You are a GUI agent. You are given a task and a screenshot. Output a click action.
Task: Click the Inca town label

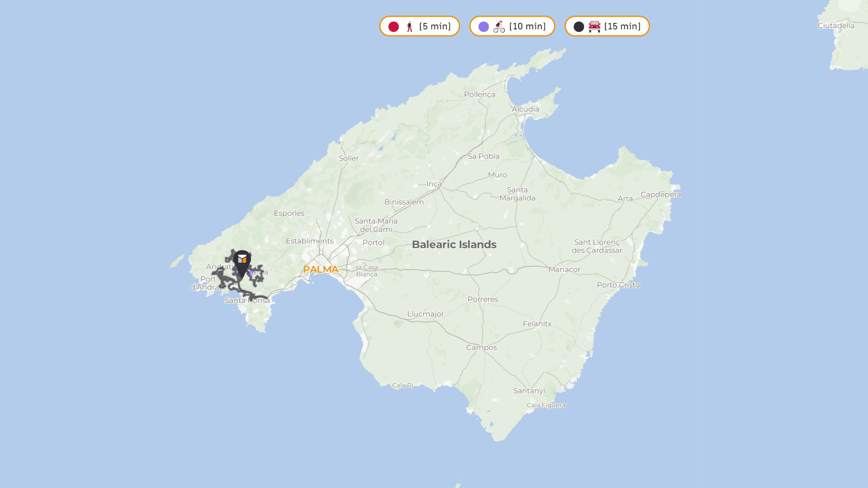[x=434, y=184]
